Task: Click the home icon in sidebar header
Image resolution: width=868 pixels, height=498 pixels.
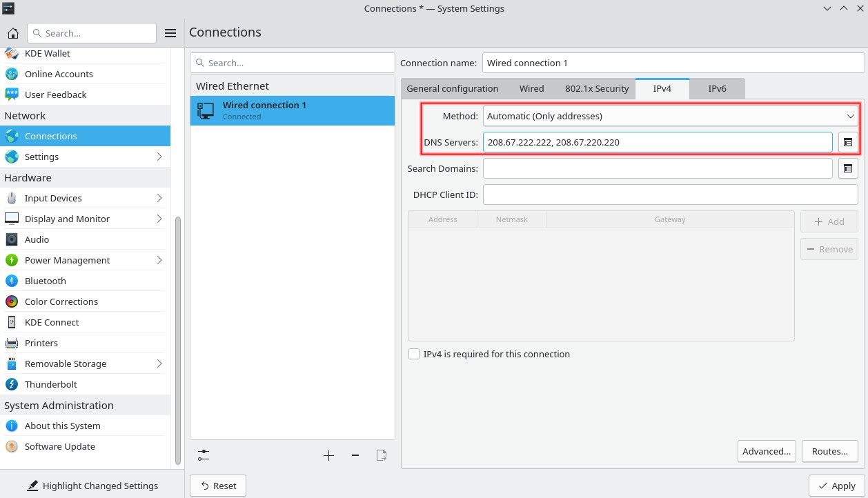Action: tap(13, 33)
